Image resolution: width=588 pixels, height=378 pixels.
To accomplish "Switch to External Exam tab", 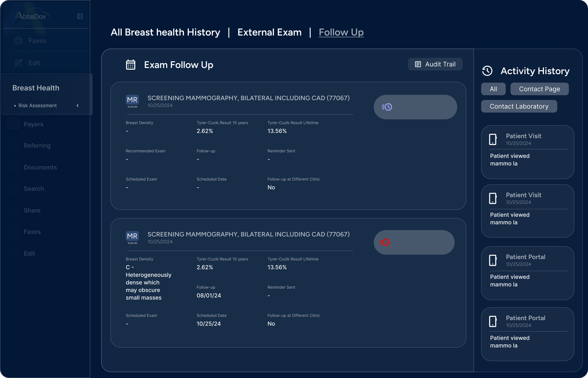I will 269,32.
